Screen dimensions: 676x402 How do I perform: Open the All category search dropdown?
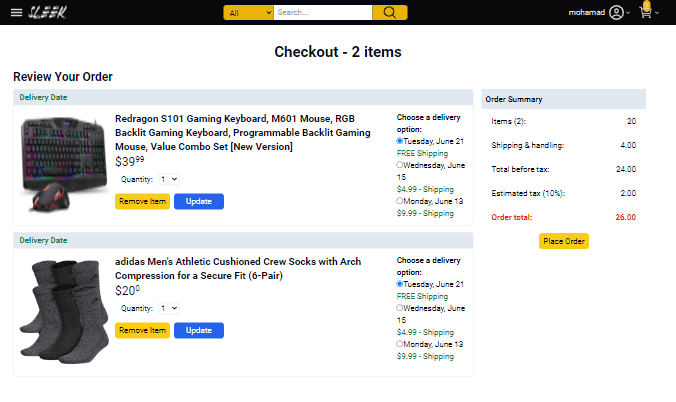(x=248, y=13)
